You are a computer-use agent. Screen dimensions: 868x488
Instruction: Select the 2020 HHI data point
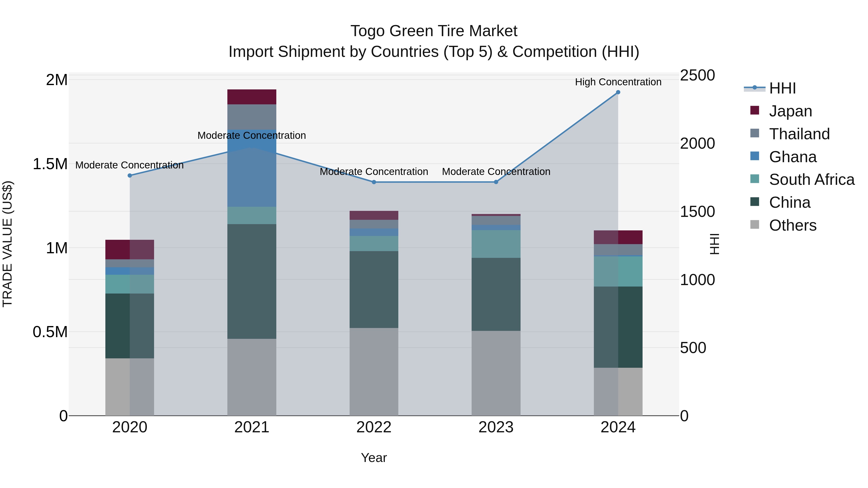(x=130, y=175)
